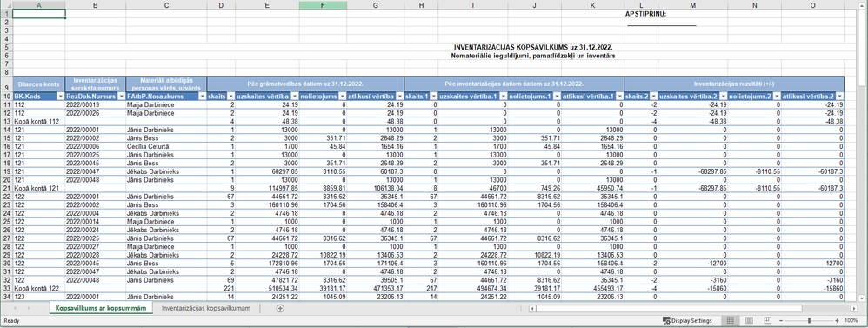
Task: Click the 494674.34 value cell
Action: (473, 289)
